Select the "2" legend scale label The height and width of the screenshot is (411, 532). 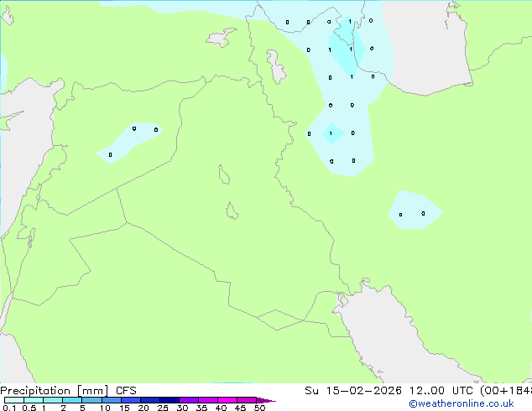(x=63, y=408)
